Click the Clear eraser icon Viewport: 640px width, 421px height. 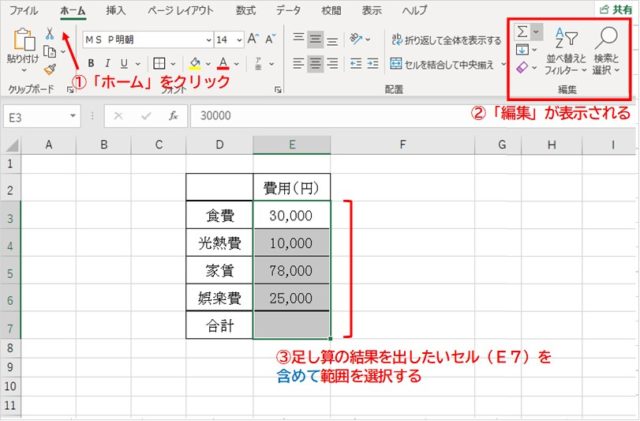(x=523, y=68)
